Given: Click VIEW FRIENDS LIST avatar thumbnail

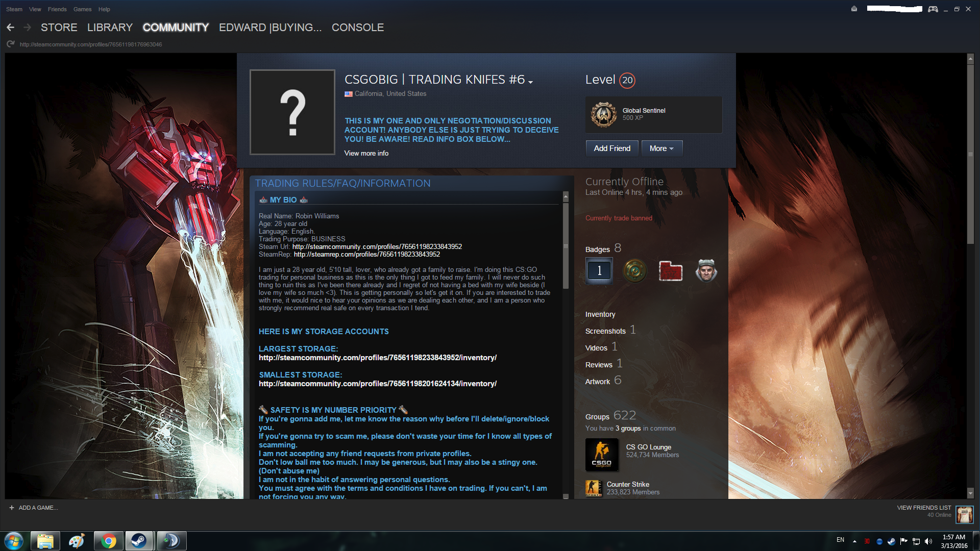Looking at the screenshot, I should [964, 514].
